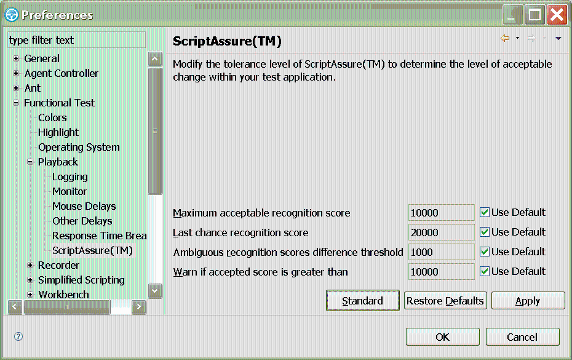Click the Apply button

pyautogui.click(x=527, y=301)
